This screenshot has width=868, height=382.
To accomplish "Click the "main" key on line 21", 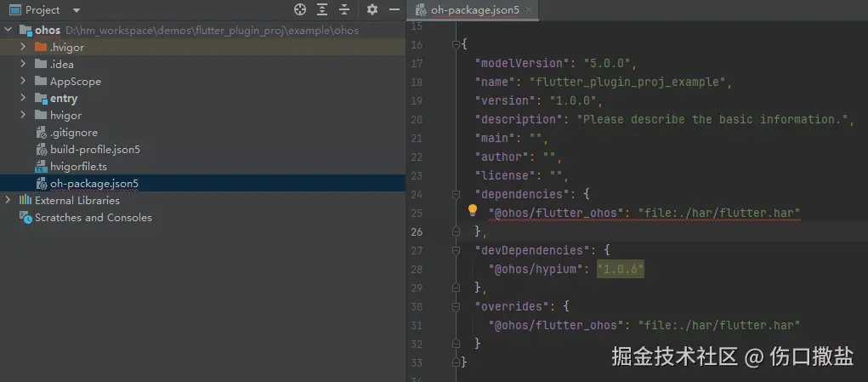I will tap(495, 139).
